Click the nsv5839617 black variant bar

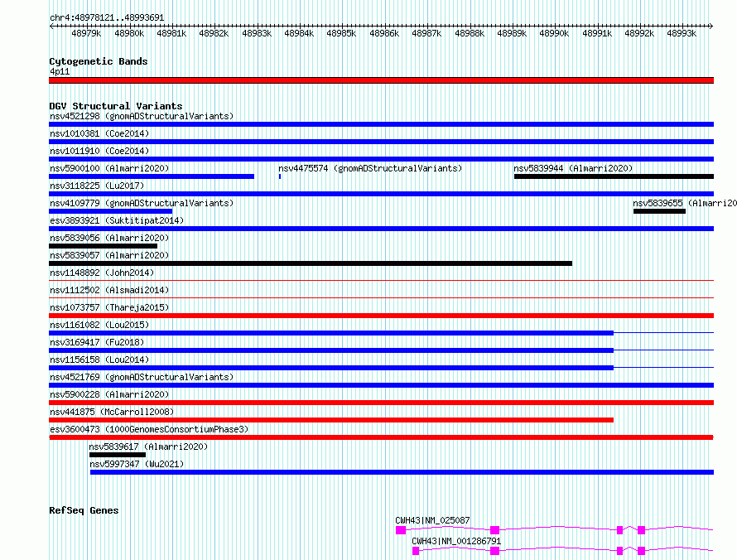tap(118, 455)
